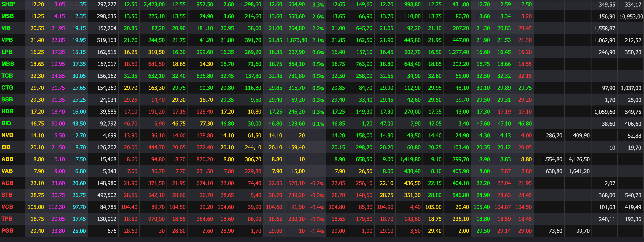
Task: Select TCB total volume 156,162
Action: tap(107, 76)
